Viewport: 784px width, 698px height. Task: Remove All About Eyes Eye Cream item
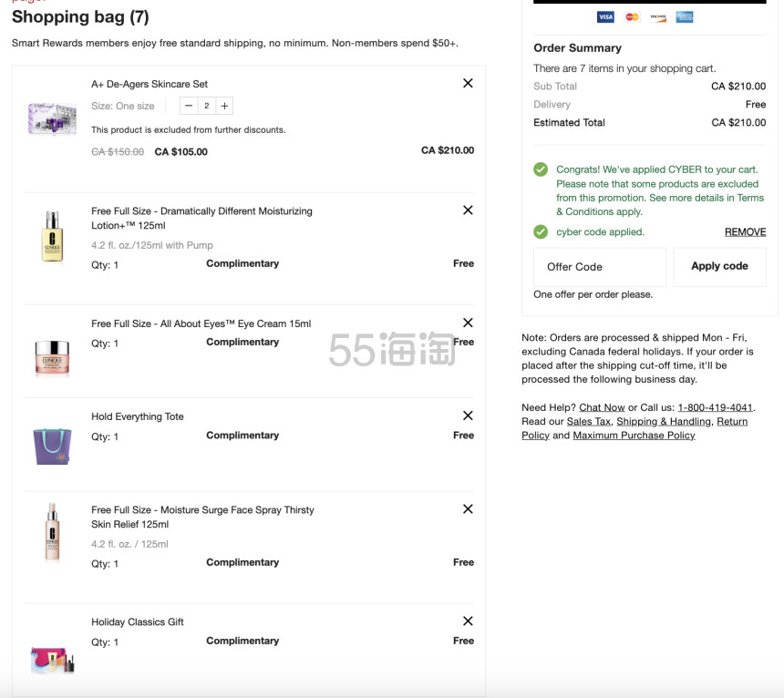click(x=468, y=323)
